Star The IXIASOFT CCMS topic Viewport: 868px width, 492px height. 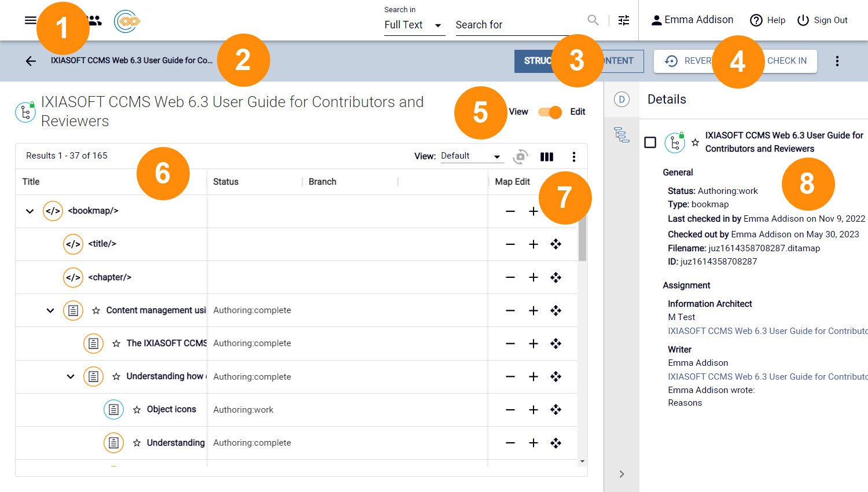point(116,344)
